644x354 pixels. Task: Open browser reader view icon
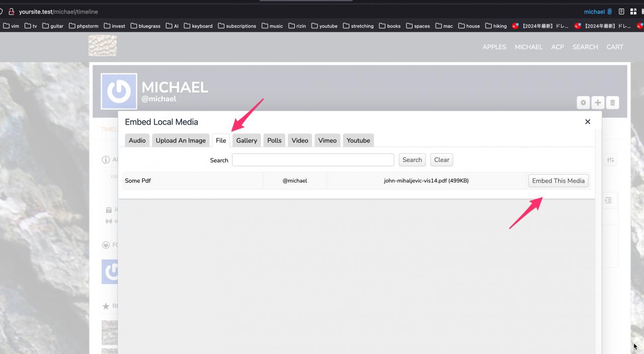(x=622, y=12)
